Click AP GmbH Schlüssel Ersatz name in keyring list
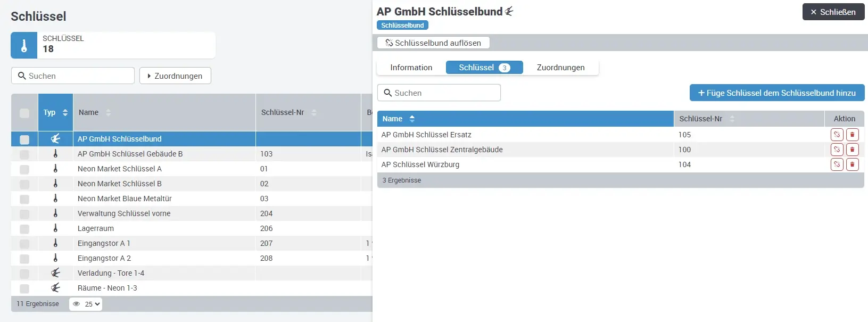 coord(426,135)
